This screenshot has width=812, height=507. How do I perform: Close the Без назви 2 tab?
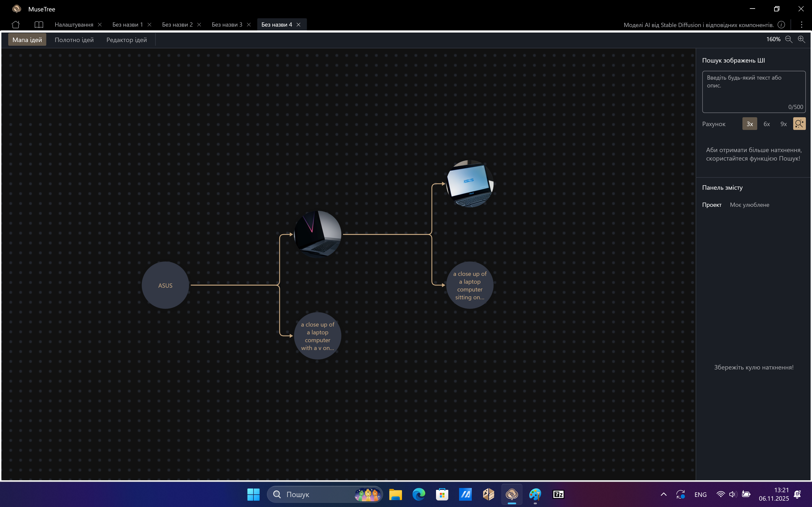coord(199,25)
